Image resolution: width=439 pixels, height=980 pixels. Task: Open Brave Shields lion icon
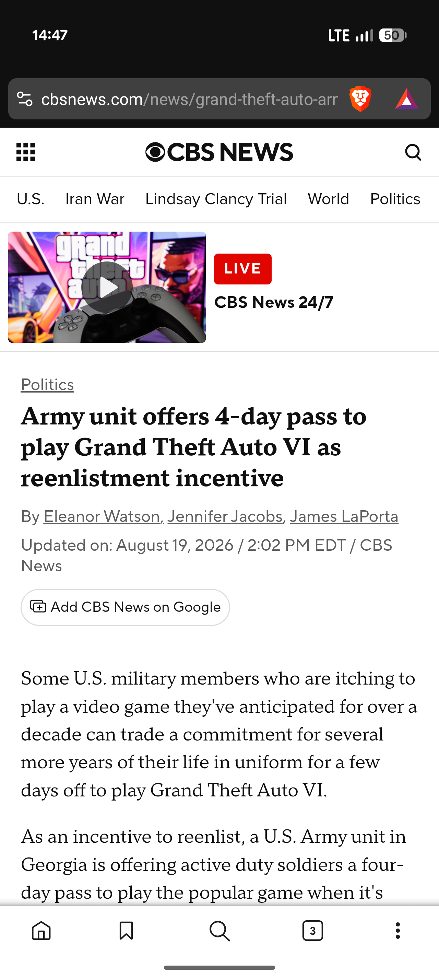(x=360, y=99)
